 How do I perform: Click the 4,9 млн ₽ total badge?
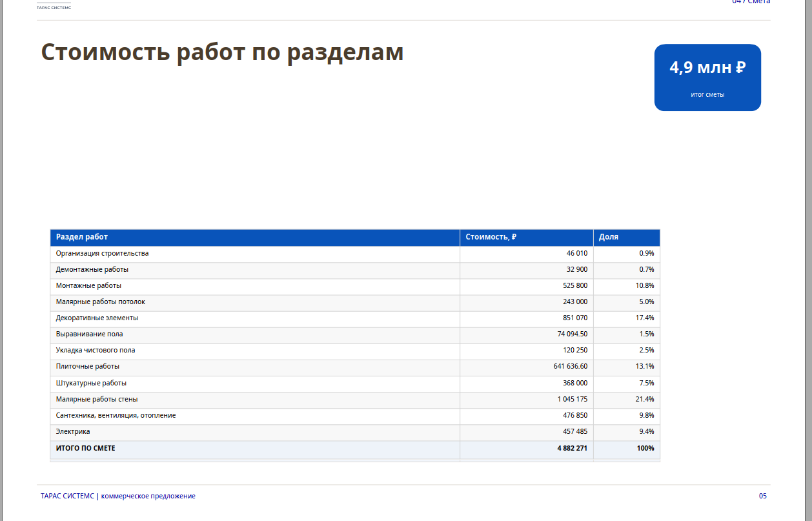(707, 77)
